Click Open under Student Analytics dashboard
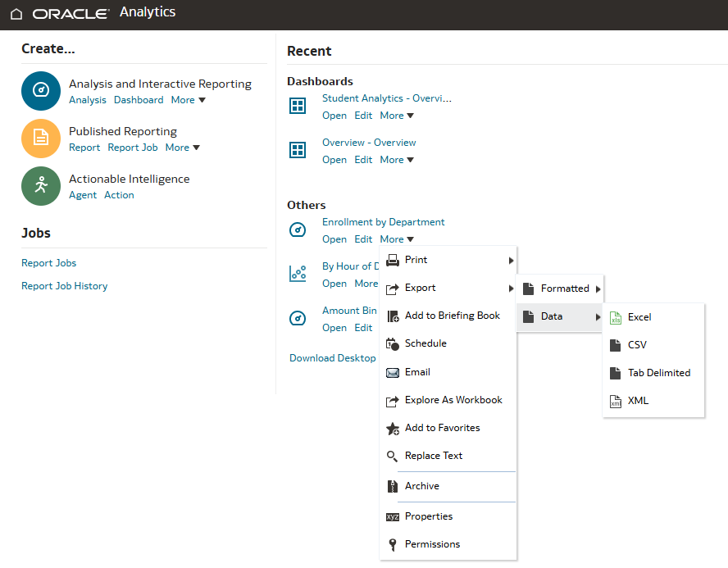 [x=334, y=116]
